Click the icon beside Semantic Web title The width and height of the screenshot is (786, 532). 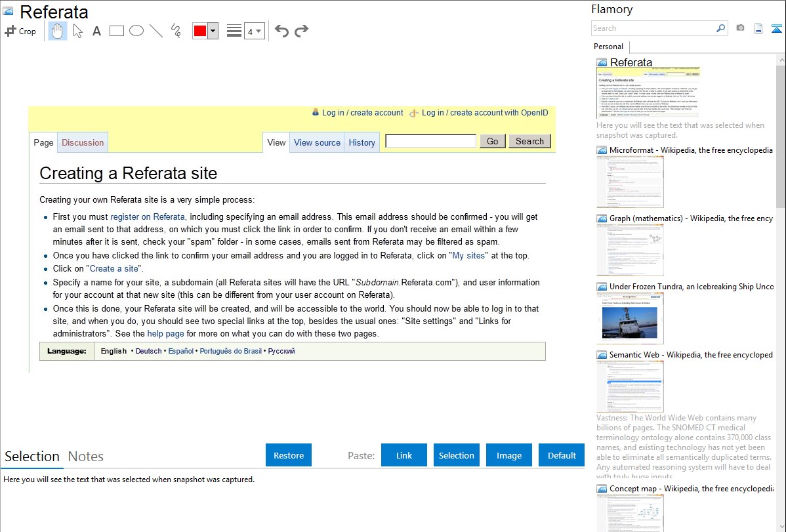pos(602,355)
